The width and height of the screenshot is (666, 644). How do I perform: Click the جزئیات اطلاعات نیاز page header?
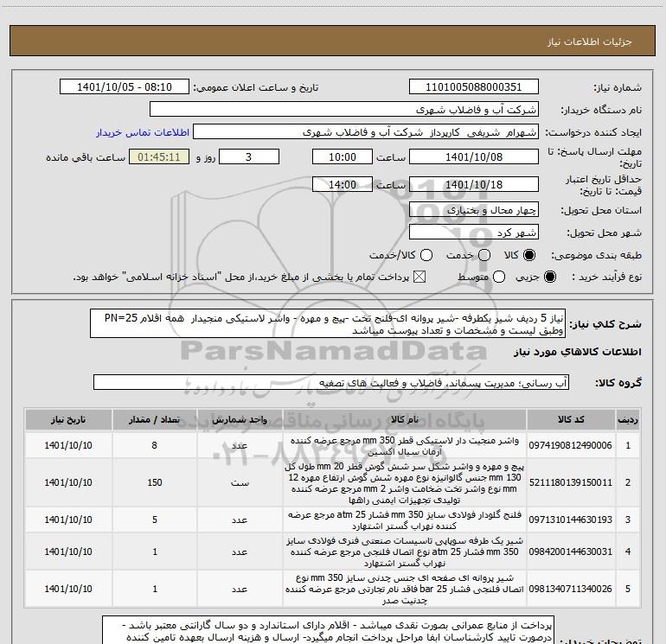point(589,41)
